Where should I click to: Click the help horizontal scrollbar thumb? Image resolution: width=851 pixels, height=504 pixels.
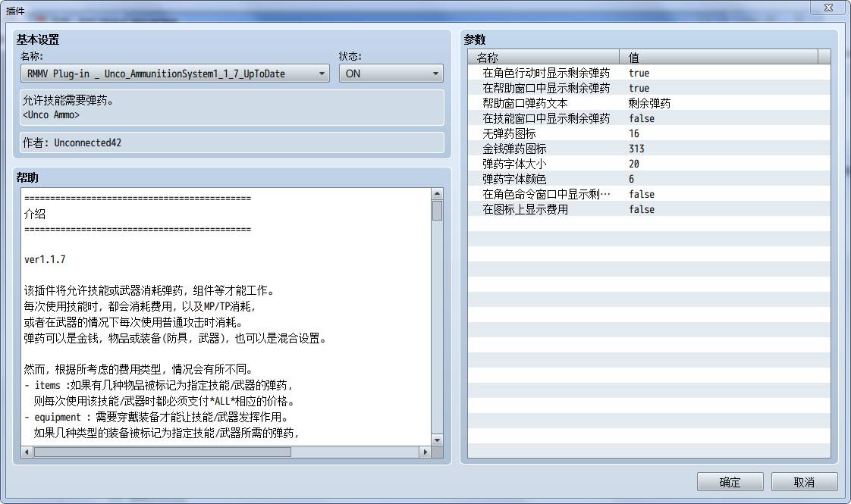pos(162,452)
